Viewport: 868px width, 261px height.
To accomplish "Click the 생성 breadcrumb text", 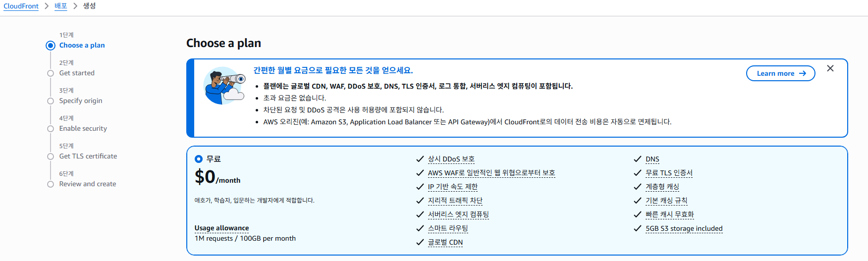I will click(x=89, y=6).
